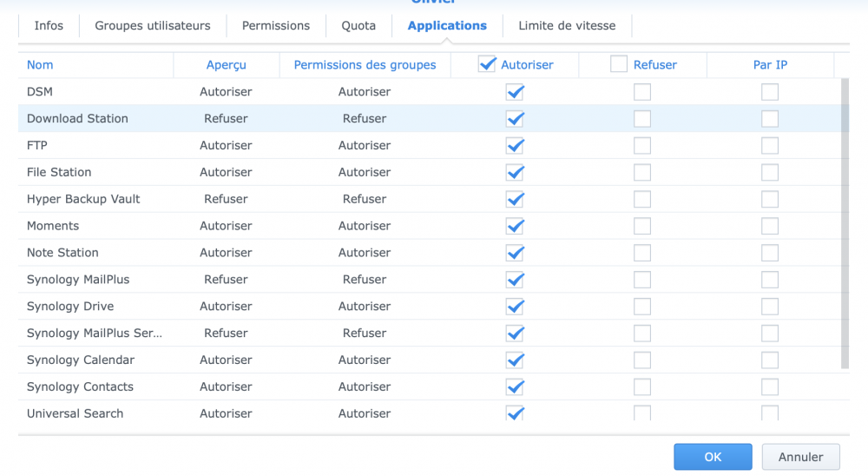Check Refuser for the Moments application
The image size is (868, 476).
642,227
